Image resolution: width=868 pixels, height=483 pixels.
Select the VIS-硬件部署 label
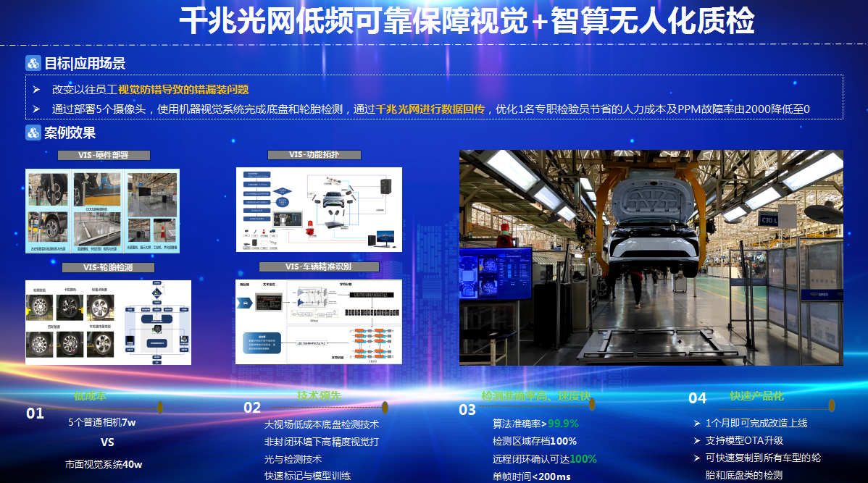pyautogui.click(x=104, y=156)
